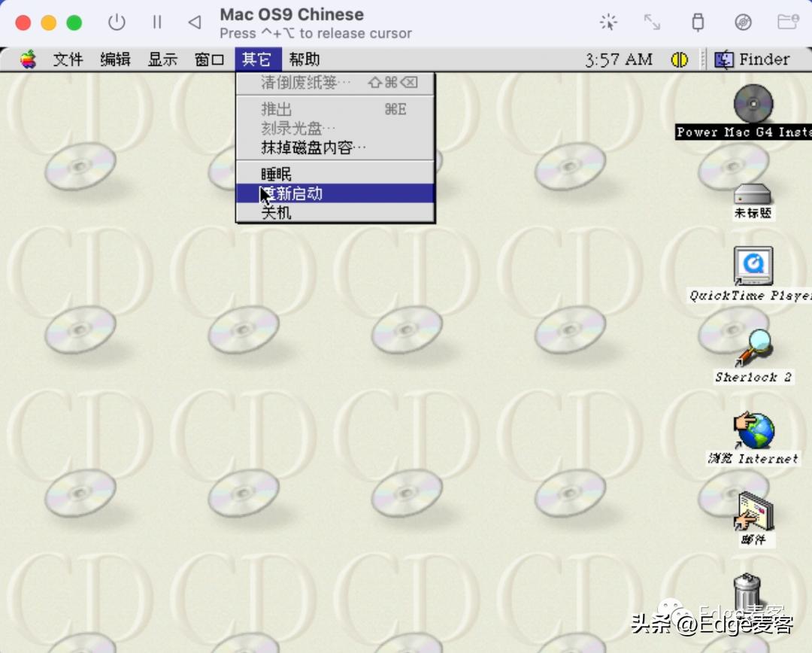Pause the virtual machine
Screen dimensions: 812x653
pyautogui.click(x=157, y=23)
